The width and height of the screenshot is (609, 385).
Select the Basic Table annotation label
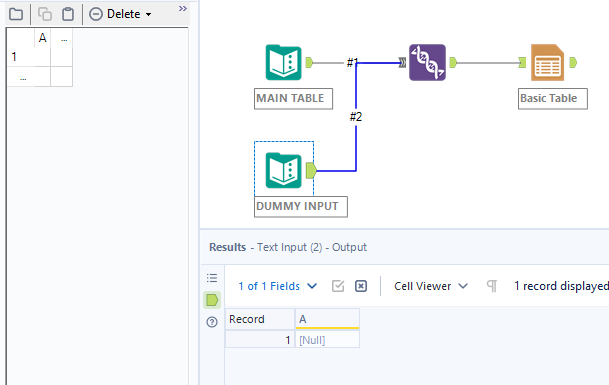[x=553, y=99]
